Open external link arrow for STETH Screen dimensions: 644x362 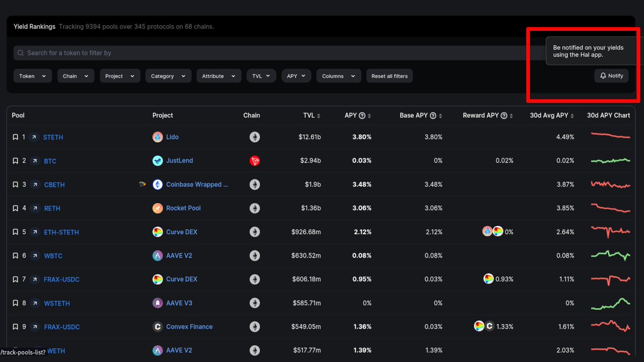click(x=34, y=137)
